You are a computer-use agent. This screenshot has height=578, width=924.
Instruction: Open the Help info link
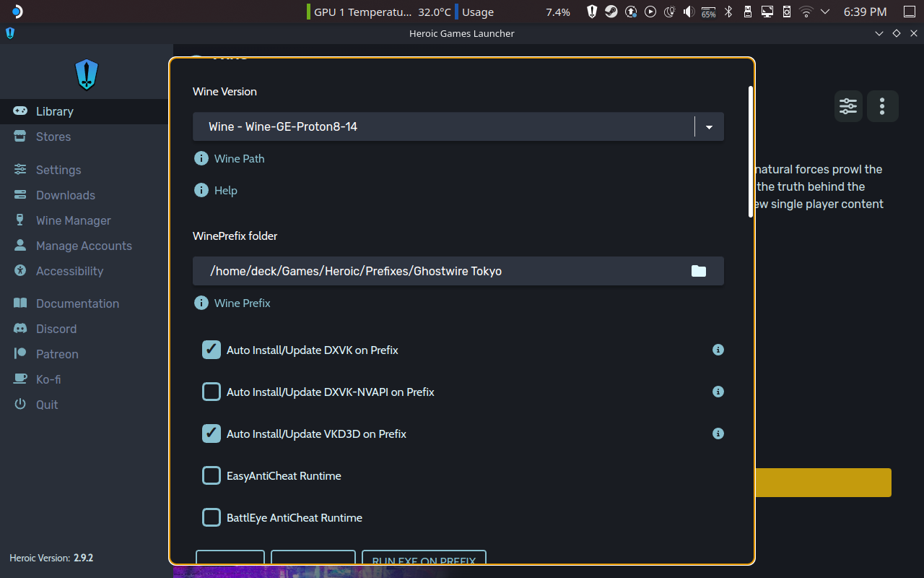tap(226, 191)
